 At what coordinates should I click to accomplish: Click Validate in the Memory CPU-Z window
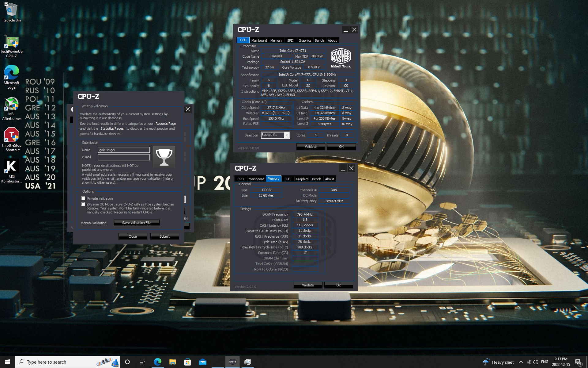coord(308,285)
